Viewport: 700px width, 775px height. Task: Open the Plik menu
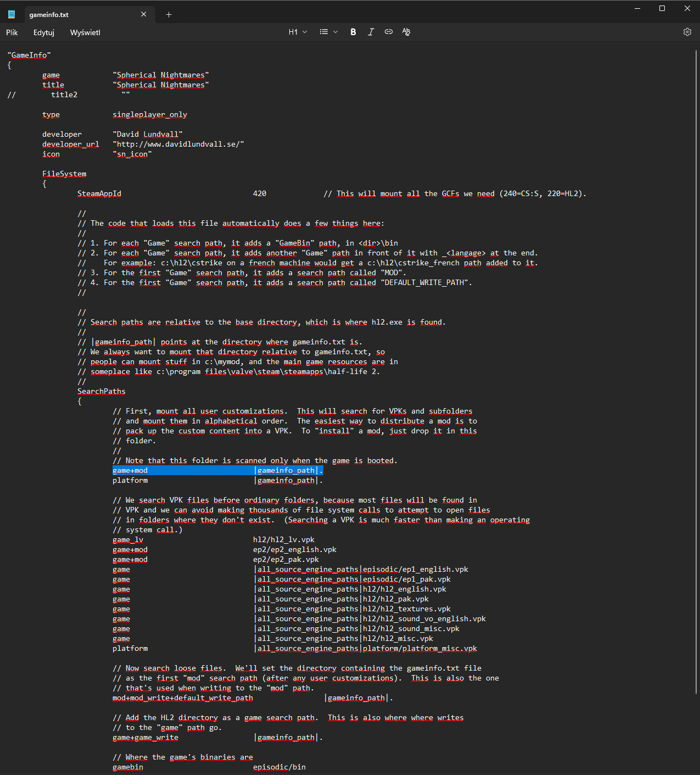pos(12,32)
